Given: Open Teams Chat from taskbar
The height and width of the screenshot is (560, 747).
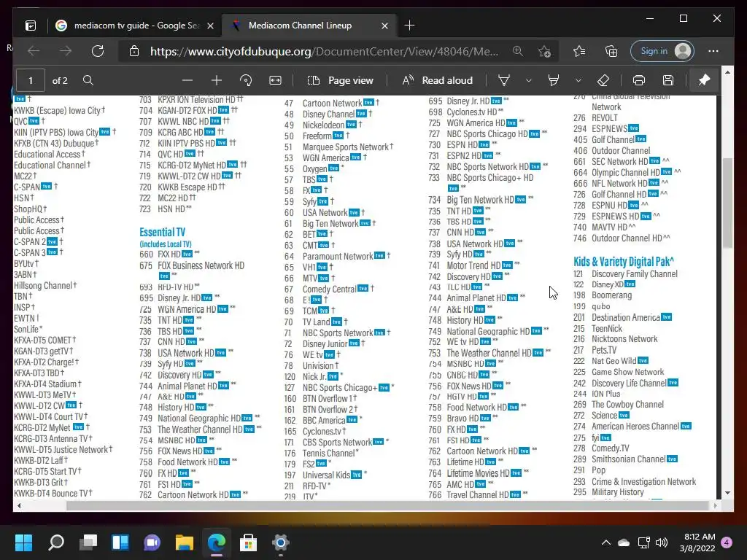Looking at the screenshot, I should coord(152,542).
